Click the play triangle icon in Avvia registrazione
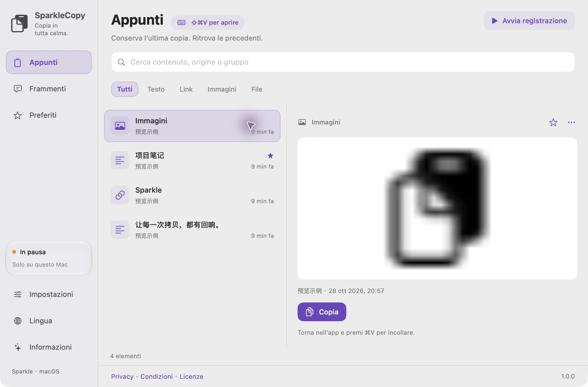588x387 pixels. (495, 21)
